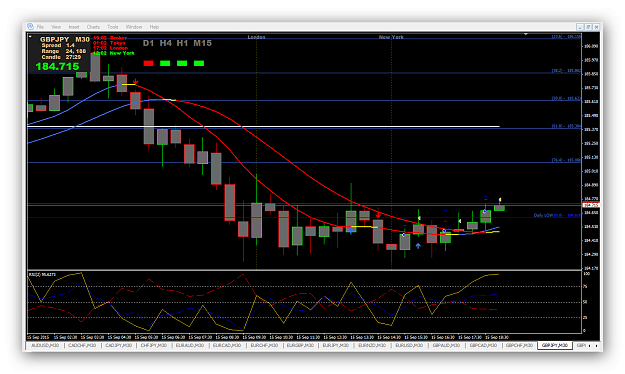Switch to the GBPCHF,M30 chart tab
The image size is (625, 374).
point(519,345)
